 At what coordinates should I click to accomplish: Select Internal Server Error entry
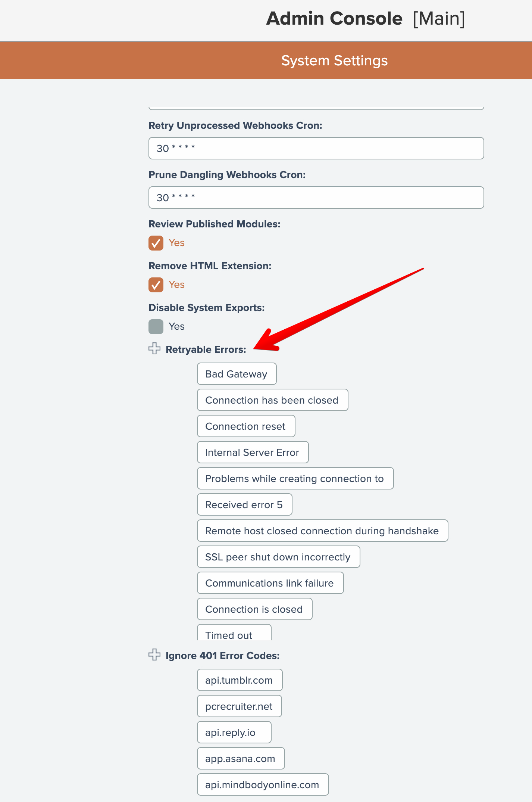tap(253, 452)
